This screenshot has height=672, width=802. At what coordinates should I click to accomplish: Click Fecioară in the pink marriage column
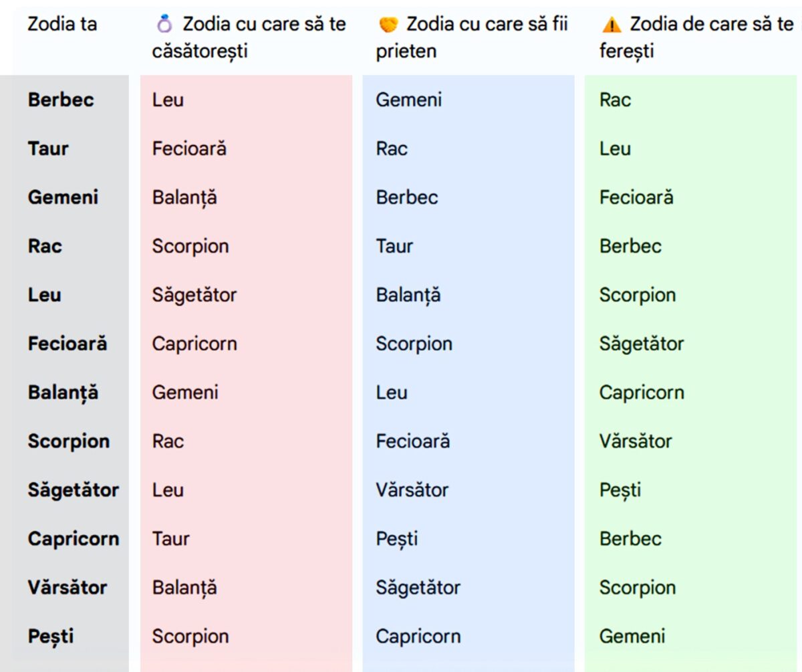(x=189, y=148)
